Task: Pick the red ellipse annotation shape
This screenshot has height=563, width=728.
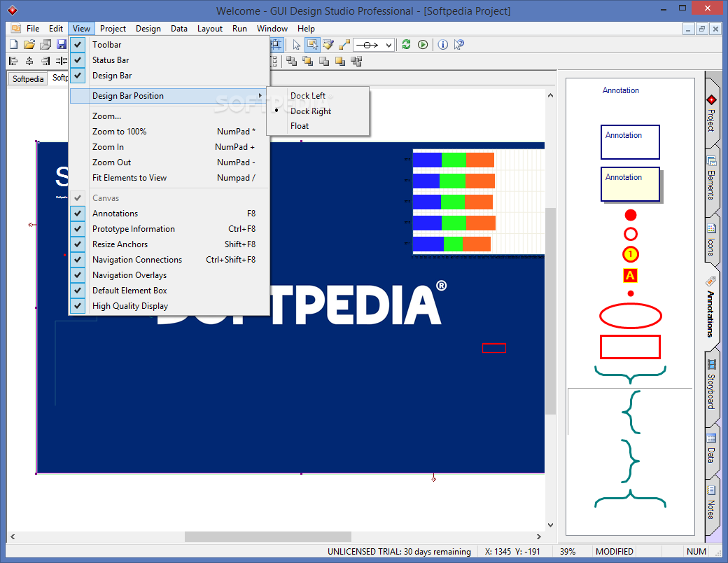Action: coord(631,316)
